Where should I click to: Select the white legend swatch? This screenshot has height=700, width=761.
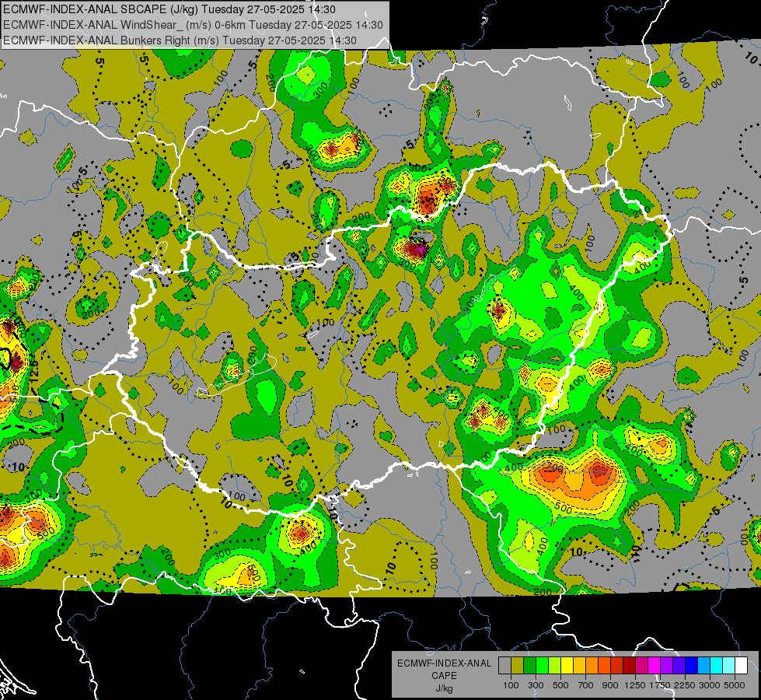(741, 666)
